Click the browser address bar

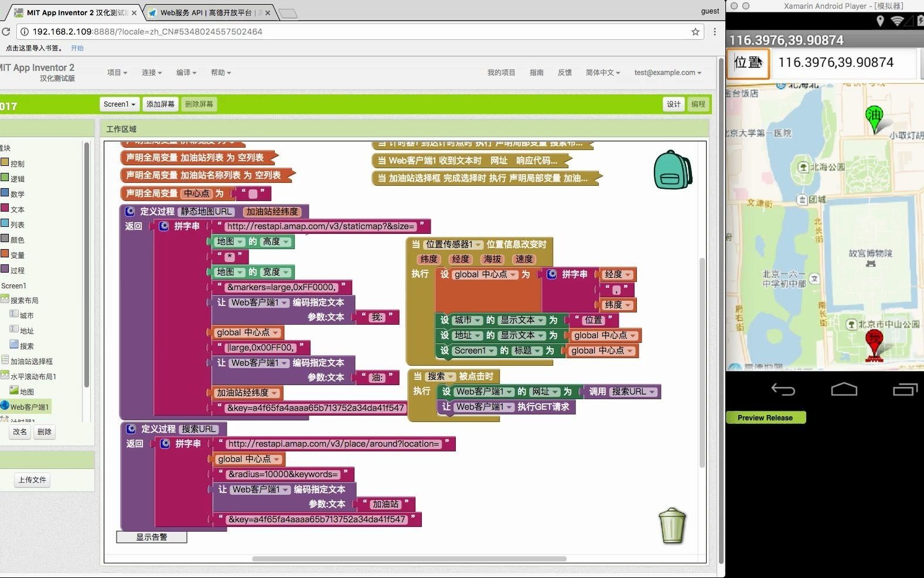[360, 32]
